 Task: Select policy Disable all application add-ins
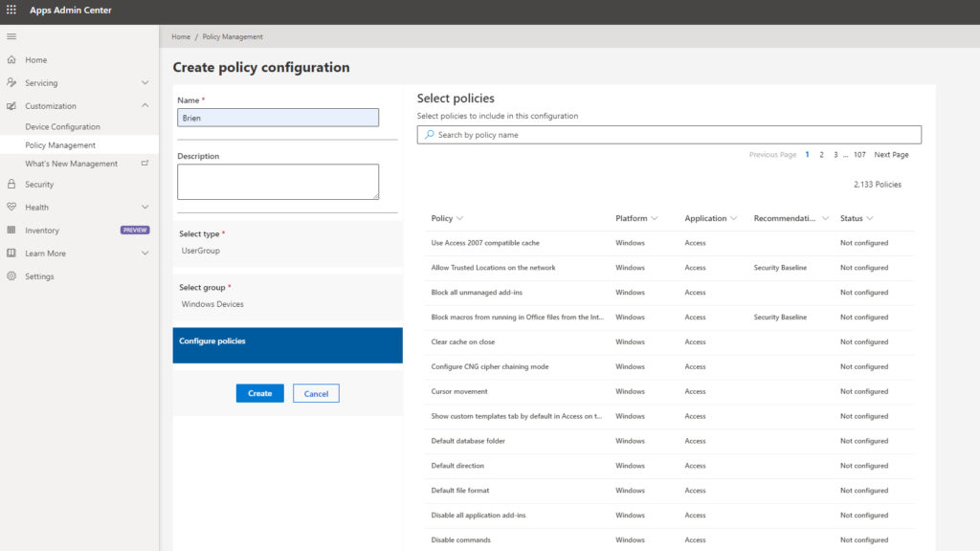(x=479, y=516)
